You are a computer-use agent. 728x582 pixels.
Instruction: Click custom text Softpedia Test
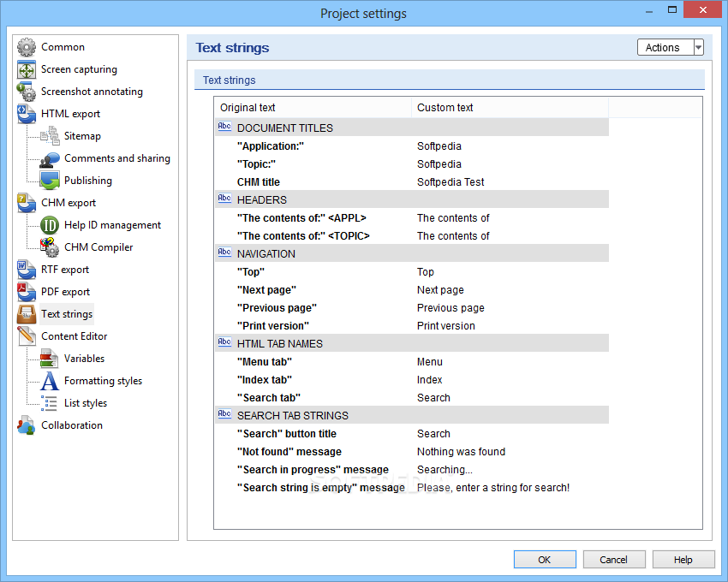[x=451, y=182]
